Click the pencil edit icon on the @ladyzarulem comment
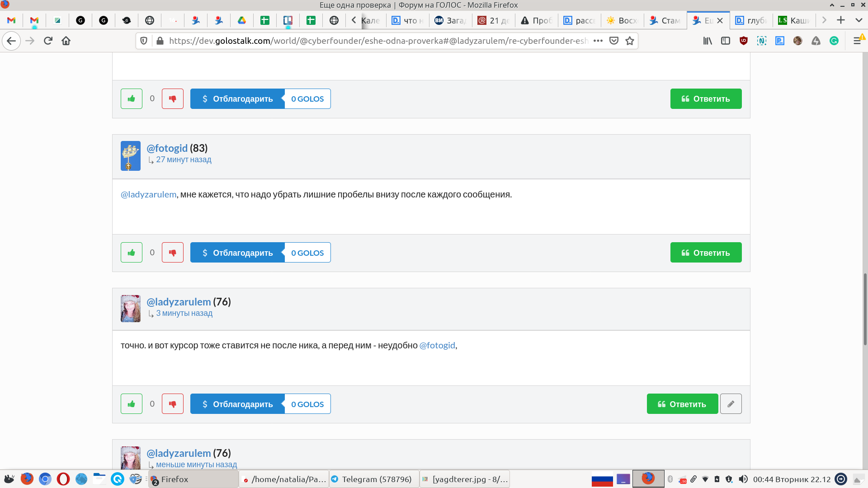Screen dimensions: 868x488 731,404
